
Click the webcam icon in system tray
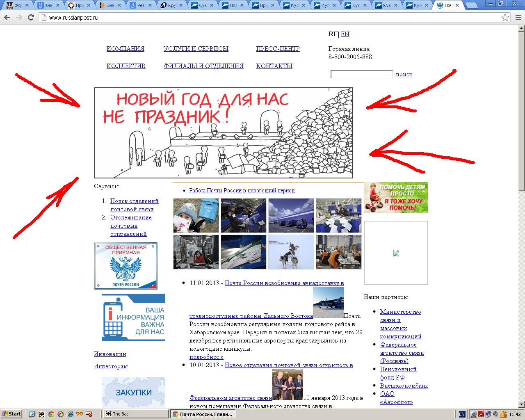pos(474,414)
